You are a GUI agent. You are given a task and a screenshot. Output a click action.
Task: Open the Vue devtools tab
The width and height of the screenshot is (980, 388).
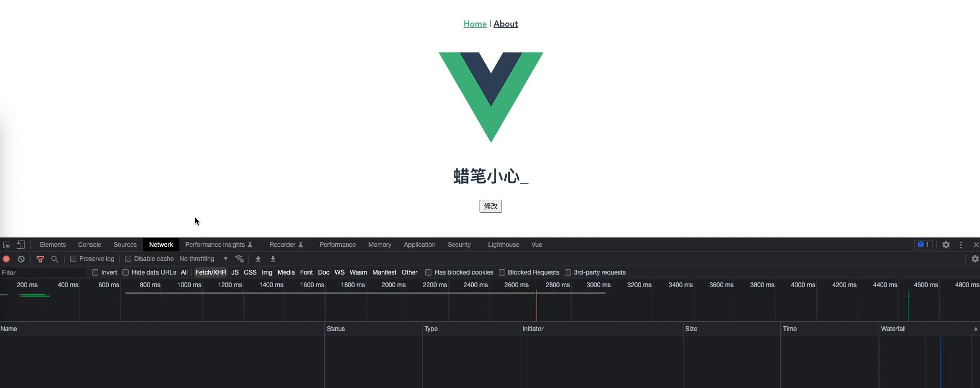[x=537, y=245]
